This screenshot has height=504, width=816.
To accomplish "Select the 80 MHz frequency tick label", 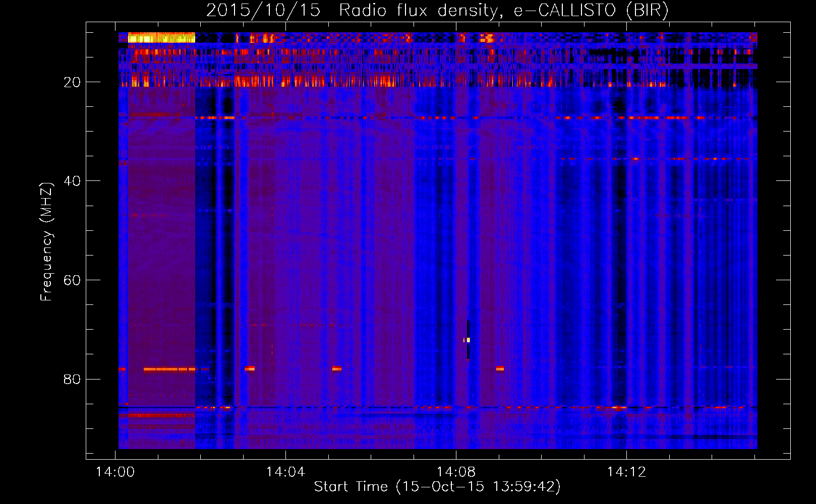I will (72, 379).
